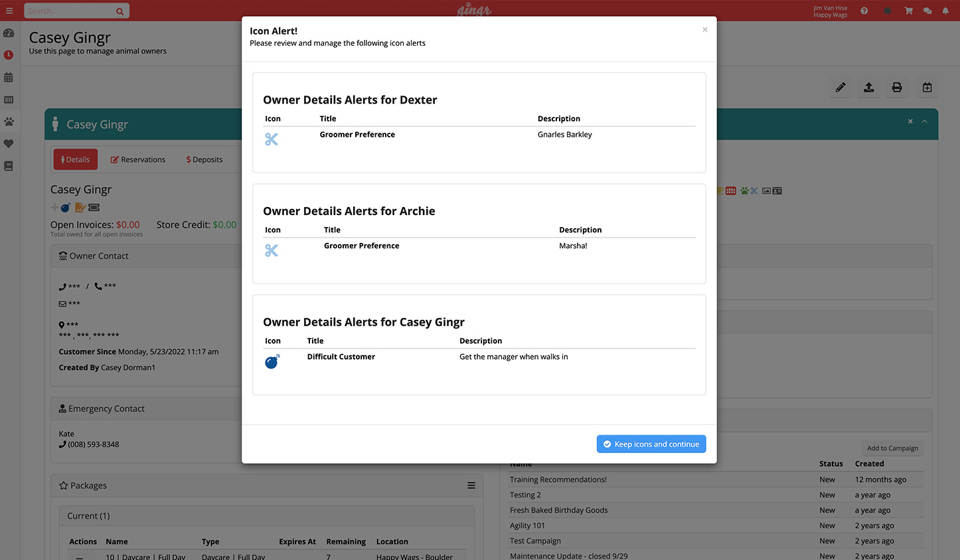Open the notifications bell
Image resolution: width=960 pixels, height=560 pixels.
pos(945,11)
